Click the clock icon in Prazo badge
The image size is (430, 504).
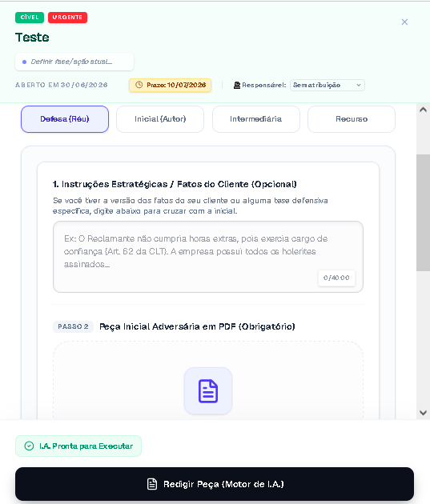coord(139,85)
